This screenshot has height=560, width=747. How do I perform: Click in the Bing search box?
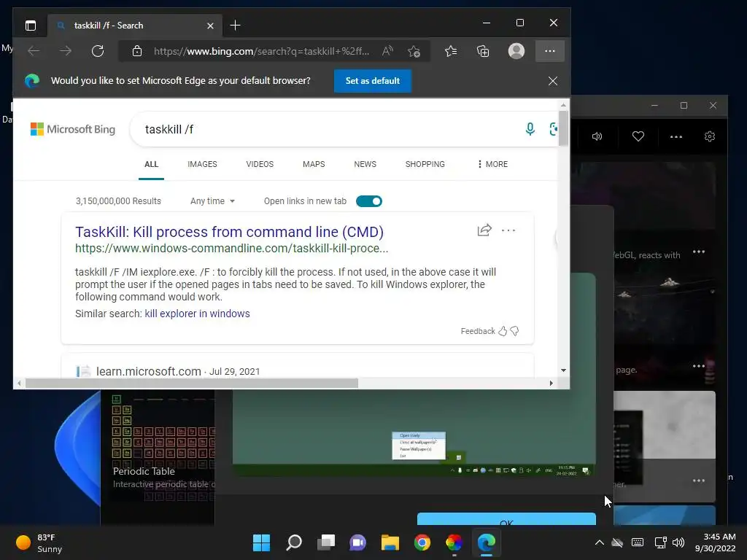point(329,129)
